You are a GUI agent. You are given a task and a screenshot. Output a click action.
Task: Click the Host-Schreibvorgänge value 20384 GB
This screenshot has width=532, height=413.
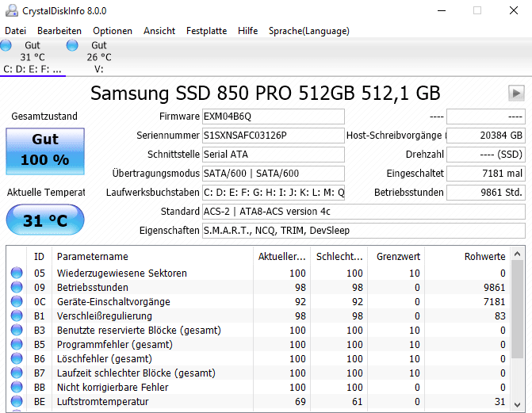click(x=486, y=136)
